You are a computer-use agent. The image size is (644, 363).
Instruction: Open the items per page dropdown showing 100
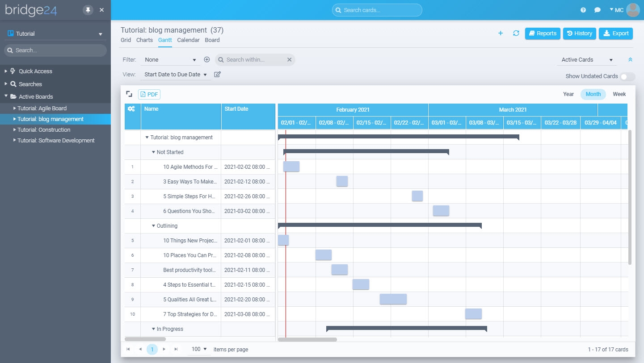198,349
